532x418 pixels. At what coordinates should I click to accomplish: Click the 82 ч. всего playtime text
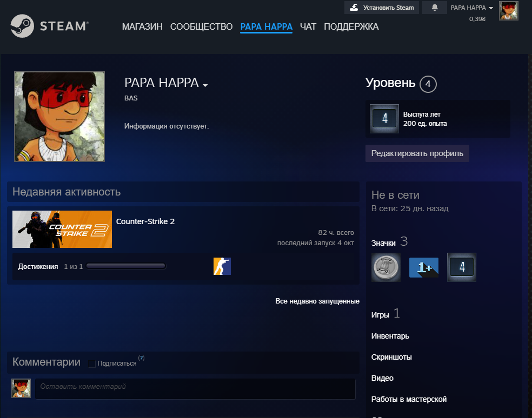click(x=336, y=233)
